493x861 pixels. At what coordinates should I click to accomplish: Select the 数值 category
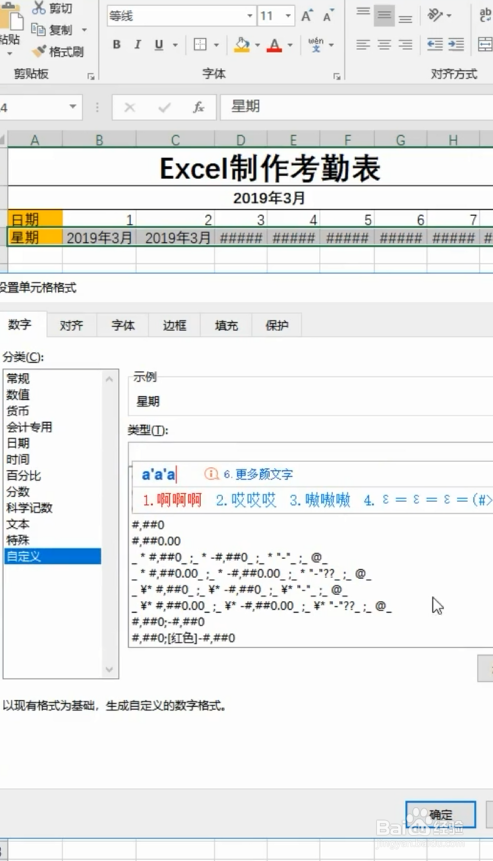52,394
